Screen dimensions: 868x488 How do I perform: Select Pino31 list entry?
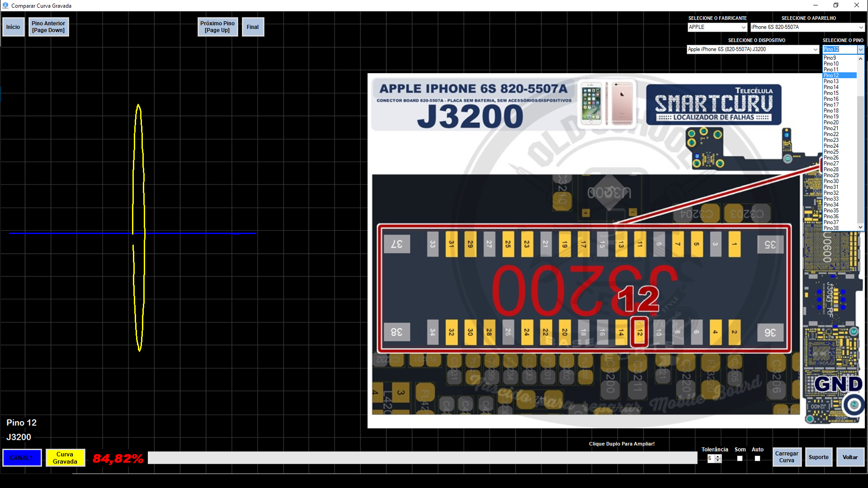pos(840,187)
